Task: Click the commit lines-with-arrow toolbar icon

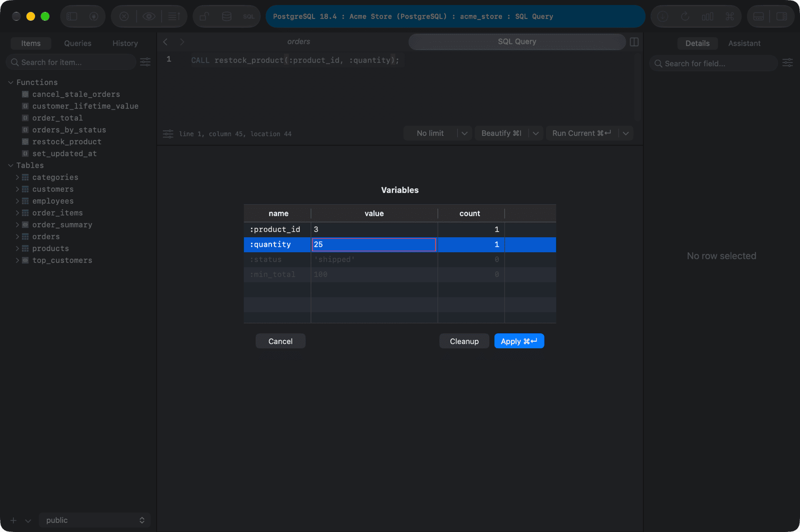Action: coord(173,16)
